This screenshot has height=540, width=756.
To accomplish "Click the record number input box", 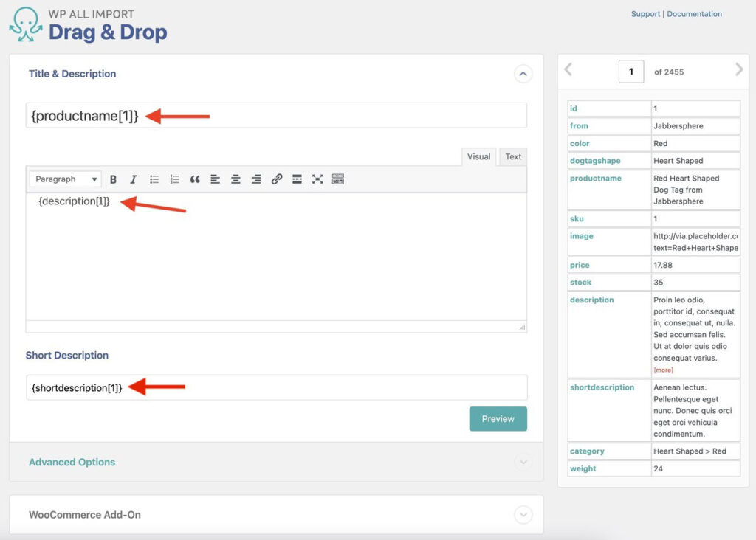I will (631, 72).
